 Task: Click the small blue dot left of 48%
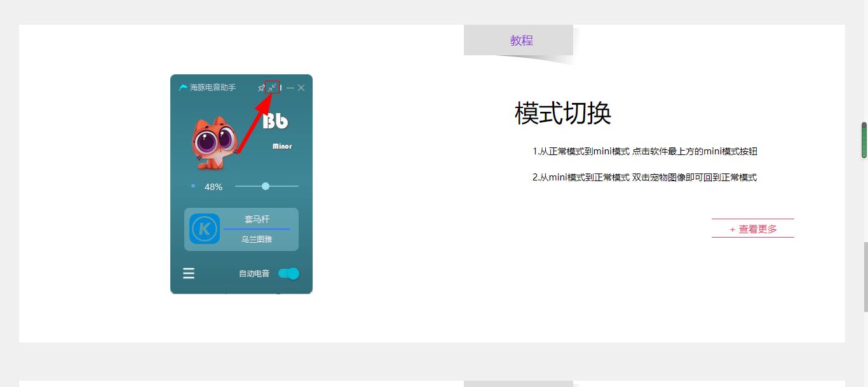(193, 186)
